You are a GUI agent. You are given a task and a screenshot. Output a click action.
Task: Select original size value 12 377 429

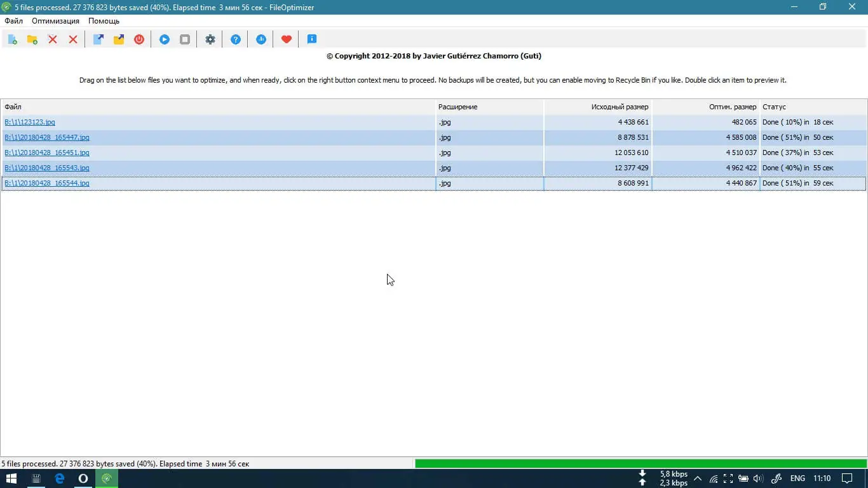(631, 168)
